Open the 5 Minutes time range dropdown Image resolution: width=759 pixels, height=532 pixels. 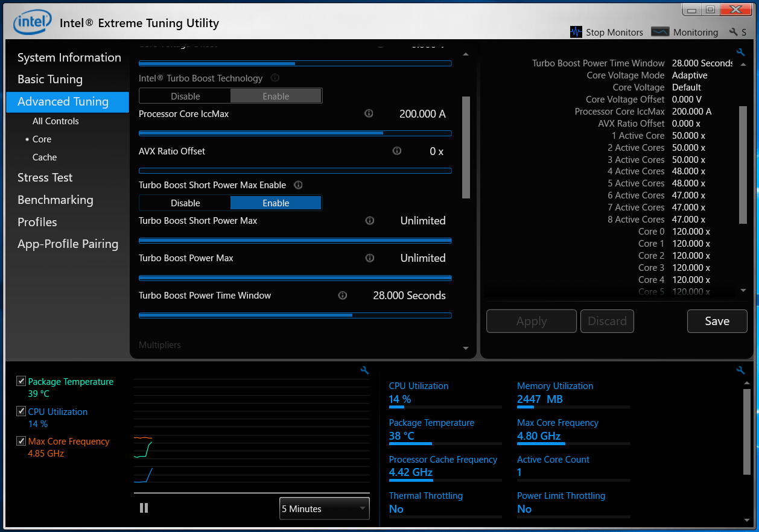(324, 508)
